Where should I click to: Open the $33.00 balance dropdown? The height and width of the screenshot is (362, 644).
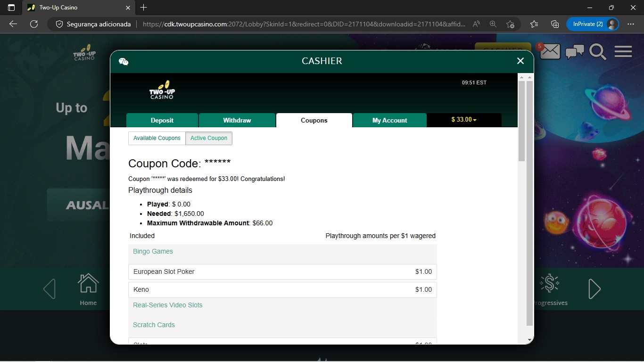coord(463,120)
